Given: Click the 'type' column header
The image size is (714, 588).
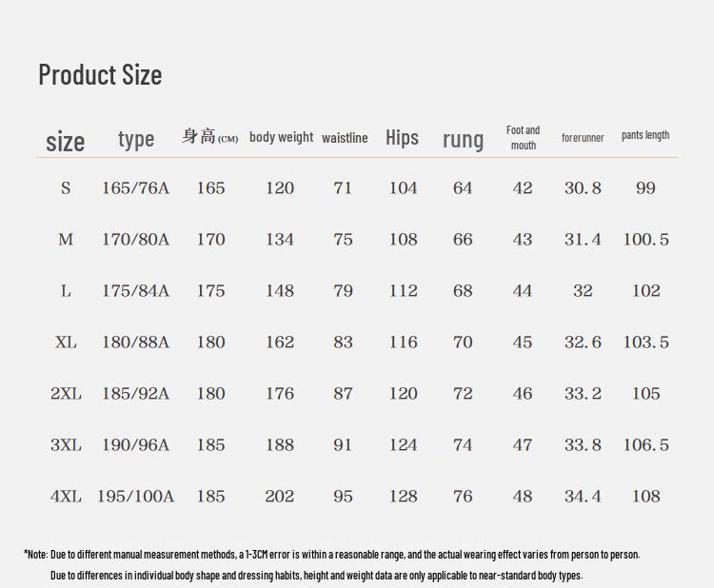Looking at the screenshot, I should click(136, 139).
